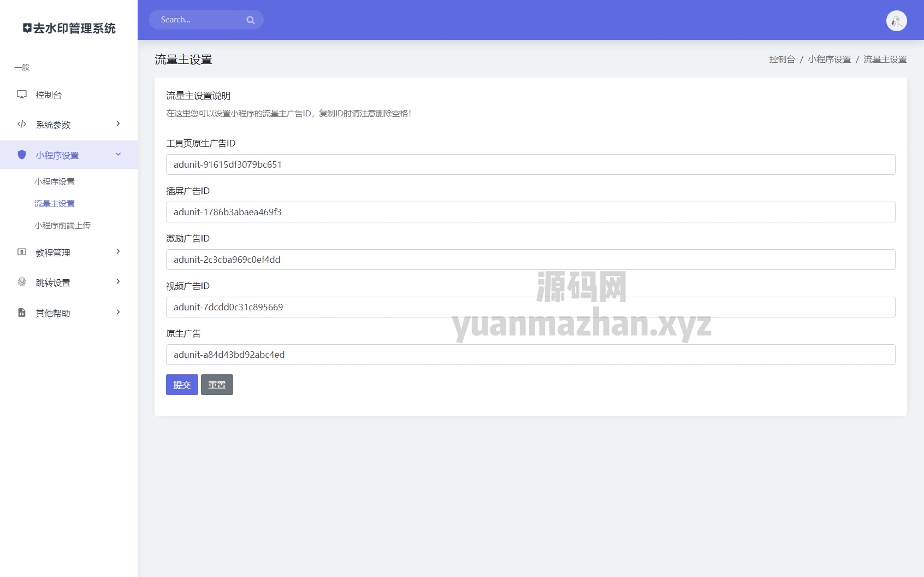Image resolution: width=924 pixels, height=577 pixels.
Task: Focus the 工具页原生广告ID input field
Action: [530, 164]
